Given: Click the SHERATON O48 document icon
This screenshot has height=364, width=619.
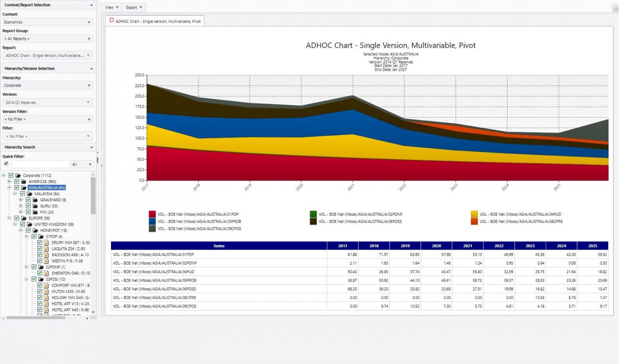Looking at the screenshot, I should (x=46, y=273).
